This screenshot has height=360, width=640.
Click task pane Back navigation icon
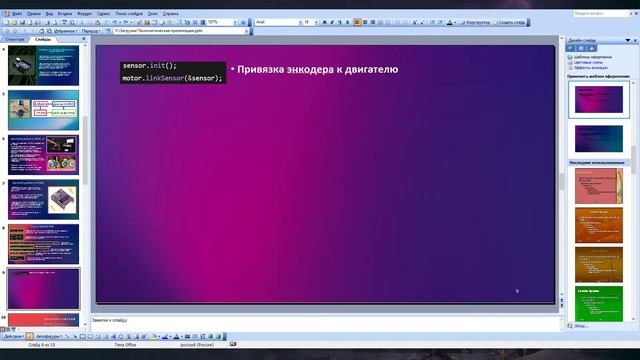tap(570, 48)
